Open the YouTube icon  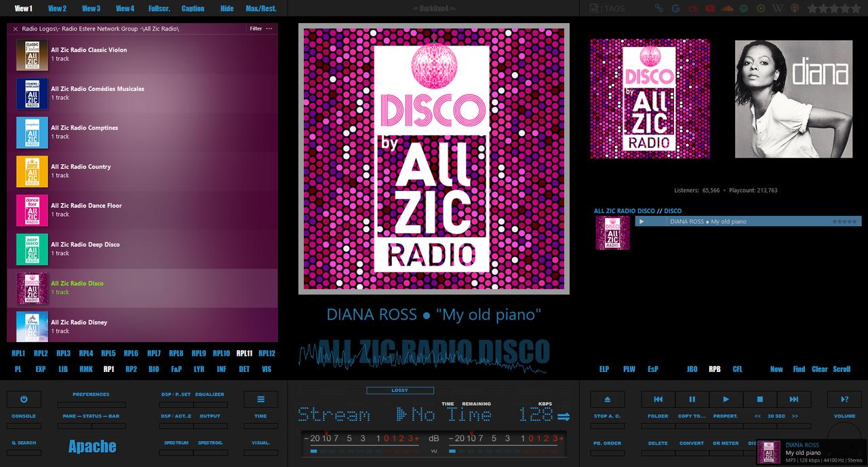pyautogui.click(x=710, y=8)
